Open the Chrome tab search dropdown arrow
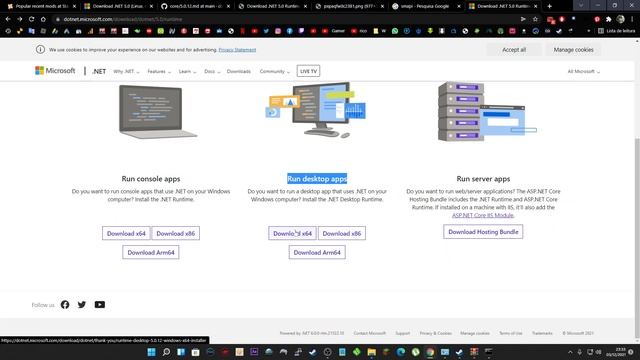Viewport: 640px width, 360px height. pyautogui.click(x=581, y=6)
